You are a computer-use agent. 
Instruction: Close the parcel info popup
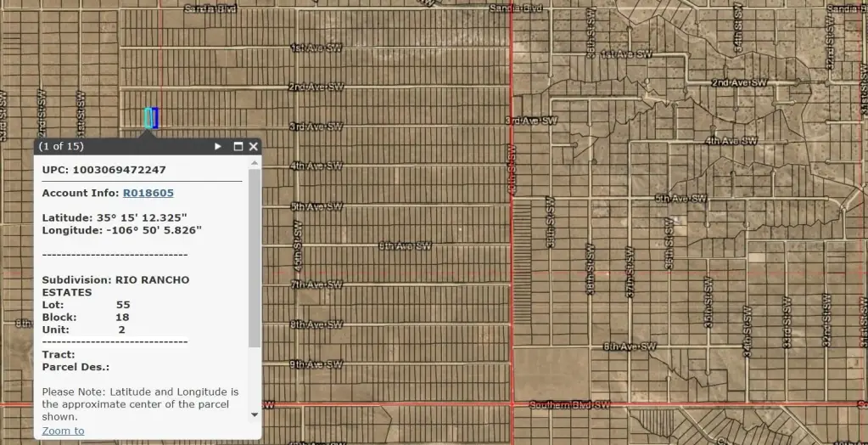point(253,146)
